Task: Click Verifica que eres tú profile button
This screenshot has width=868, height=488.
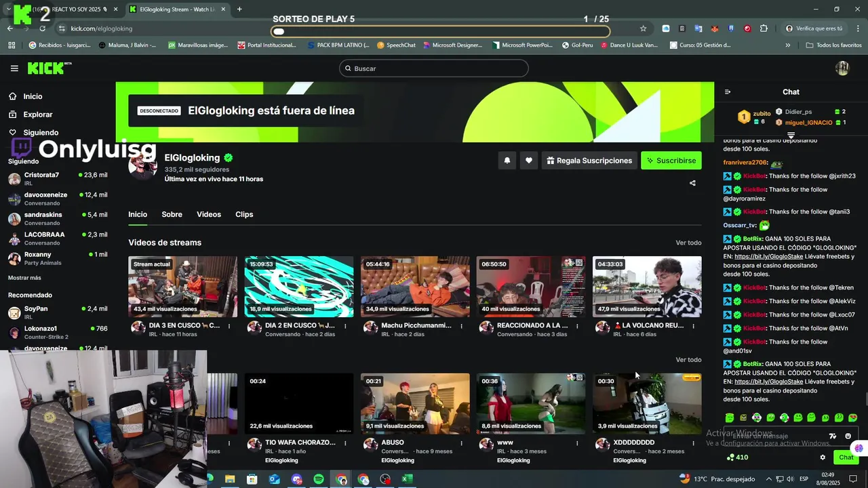Action: 814,28
